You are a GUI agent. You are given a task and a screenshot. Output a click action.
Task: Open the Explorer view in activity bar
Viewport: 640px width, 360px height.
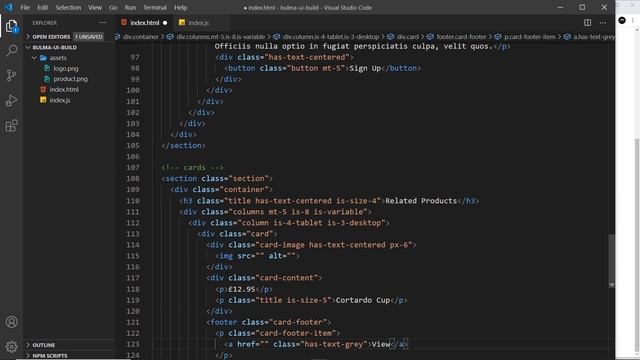click(11, 26)
